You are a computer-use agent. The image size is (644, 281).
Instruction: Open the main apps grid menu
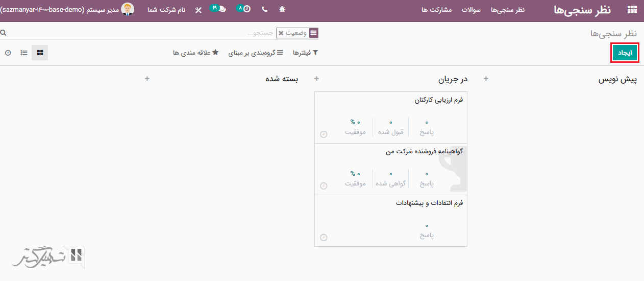coord(632,10)
